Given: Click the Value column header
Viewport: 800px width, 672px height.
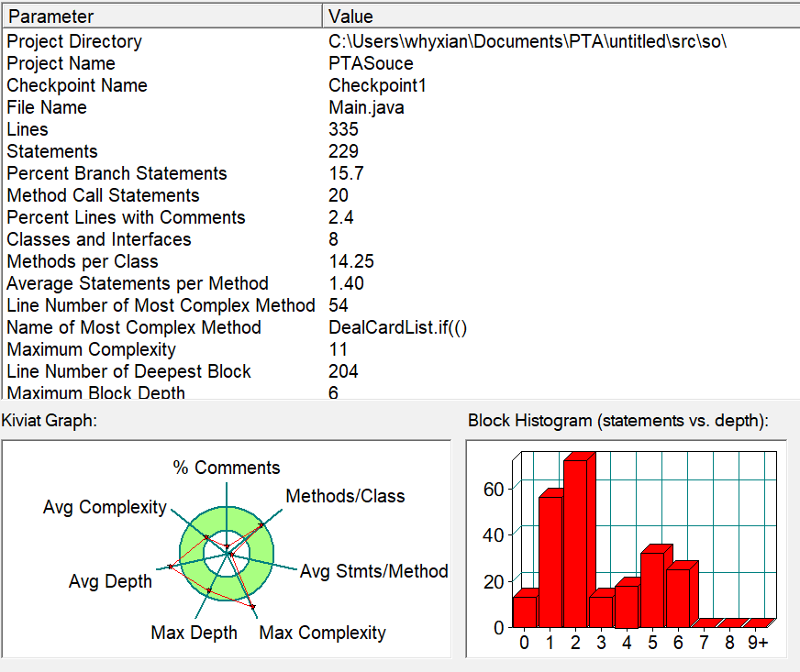Looking at the screenshot, I should tap(561, 17).
